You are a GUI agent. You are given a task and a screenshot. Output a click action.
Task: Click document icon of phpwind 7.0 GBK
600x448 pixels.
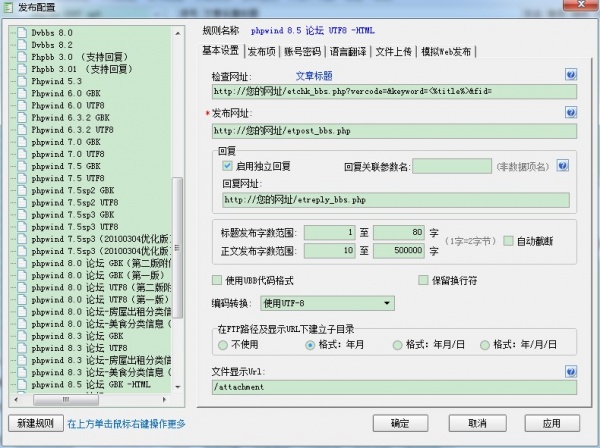(x=22, y=142)
